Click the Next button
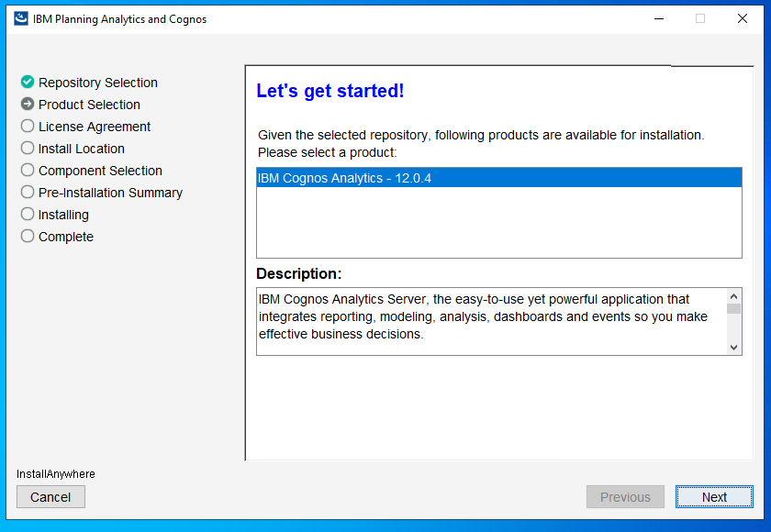 714,496
